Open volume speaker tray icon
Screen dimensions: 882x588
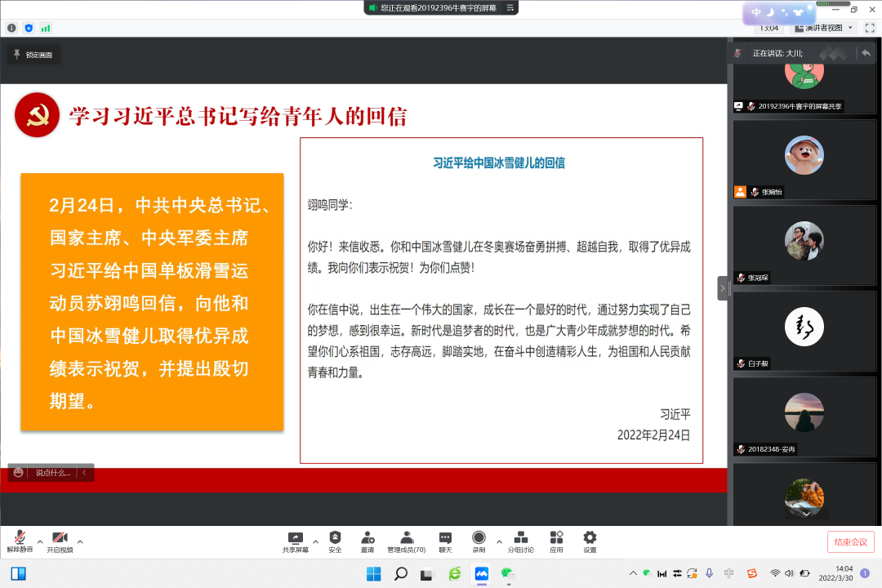click(789, 573)
